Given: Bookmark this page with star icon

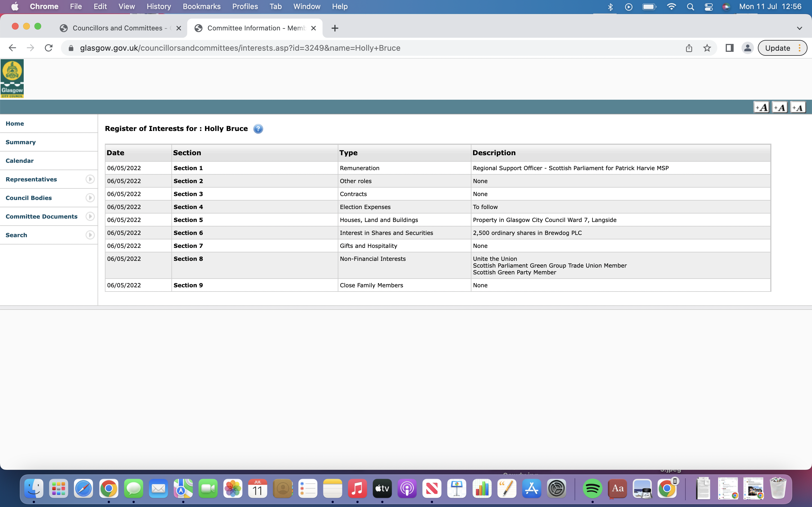Looking at the screenshot, I should pyautogui.click(x=707, y=48).
